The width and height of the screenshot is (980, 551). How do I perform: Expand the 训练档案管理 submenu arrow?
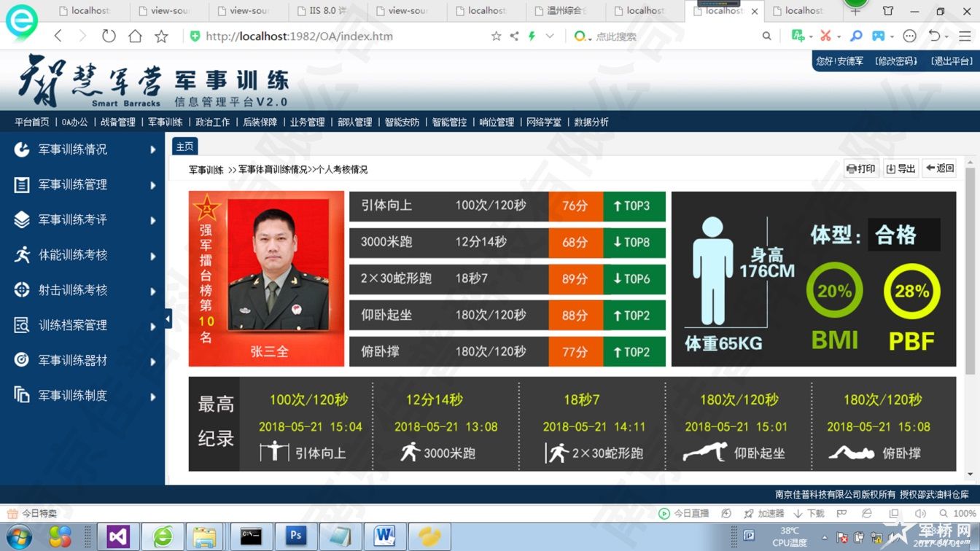[x=153, y=327]
